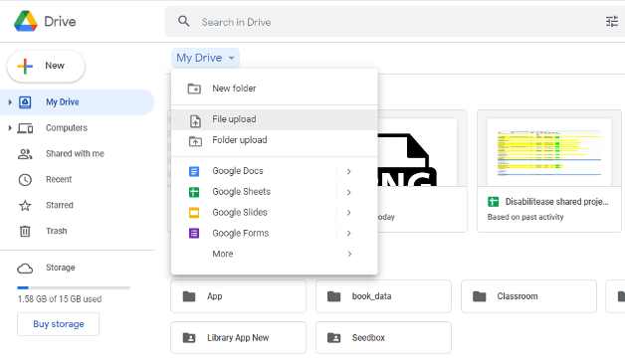Expand Google Forms submenu arrow
Screen dimensions: 625x364
pos(348,234)
